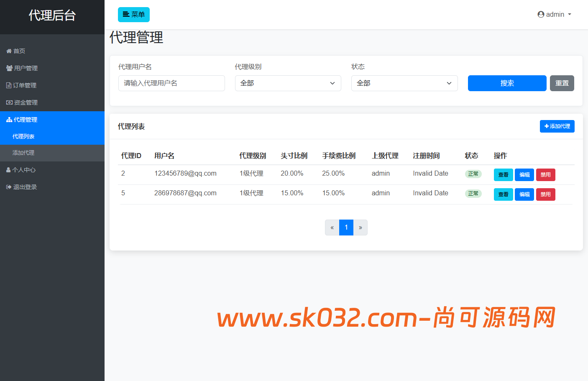The width and height of the screenshot is (588, 381).
Task: Open 首页 in the sidebar
Action: 52,51
